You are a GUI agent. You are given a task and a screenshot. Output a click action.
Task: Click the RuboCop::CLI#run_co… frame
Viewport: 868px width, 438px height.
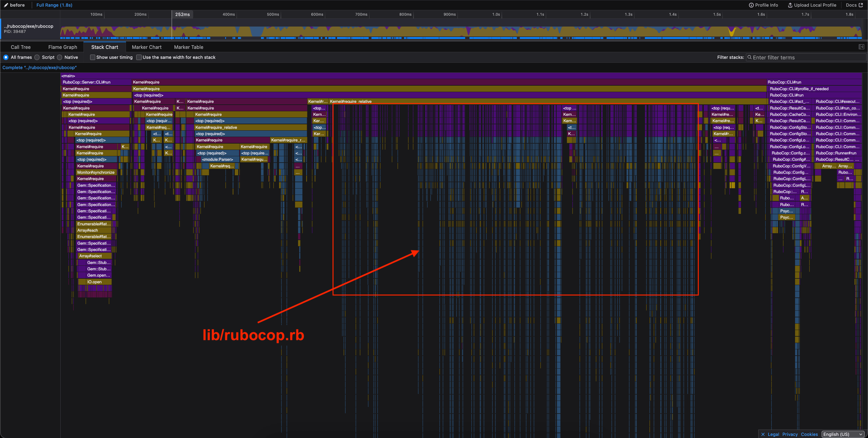(x=837, y=108)
